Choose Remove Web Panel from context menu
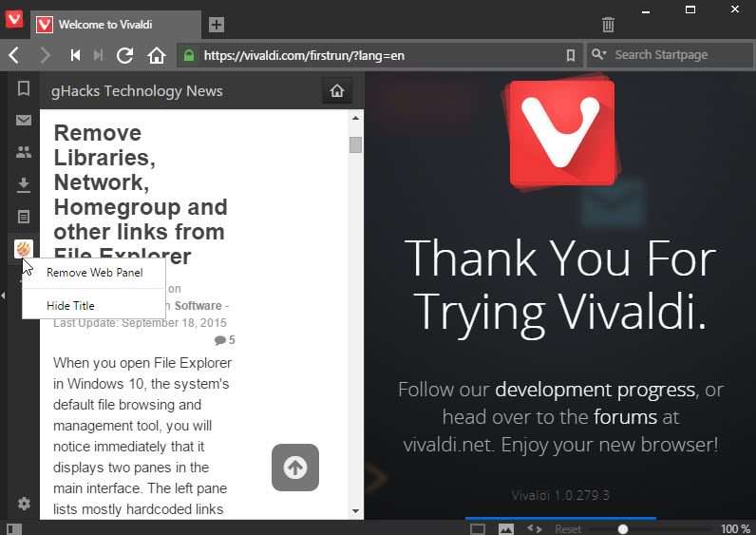 click(x=95, y=273)
